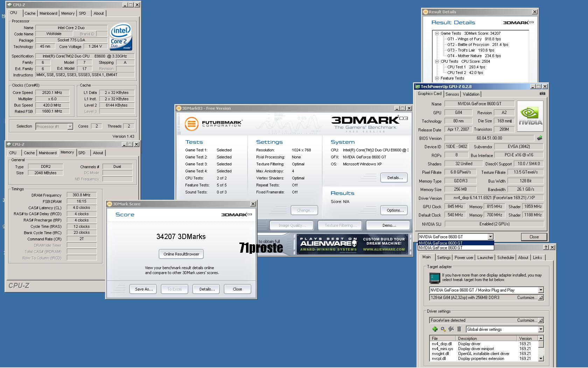Viewport: 588px width, 368px height.
Task: Click the orange icon in 3DMark03 title bar
Action: (x=178, y=108)
